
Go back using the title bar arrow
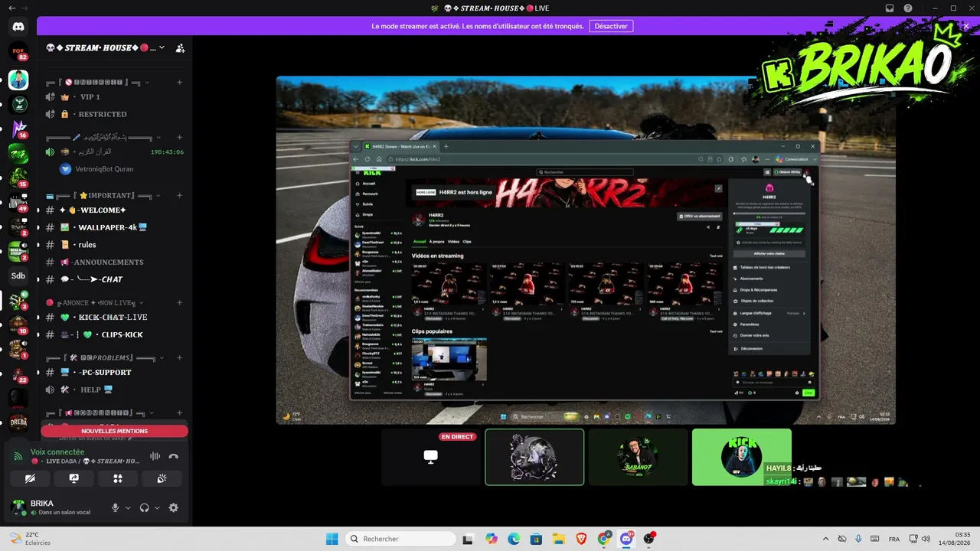pyautogui.click(x=11, y=8)
